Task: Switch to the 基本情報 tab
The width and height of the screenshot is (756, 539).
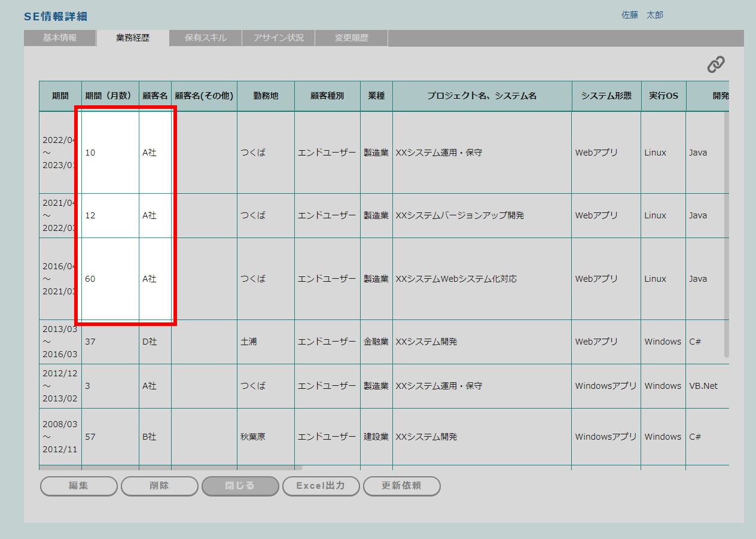Action: [60, 38]
